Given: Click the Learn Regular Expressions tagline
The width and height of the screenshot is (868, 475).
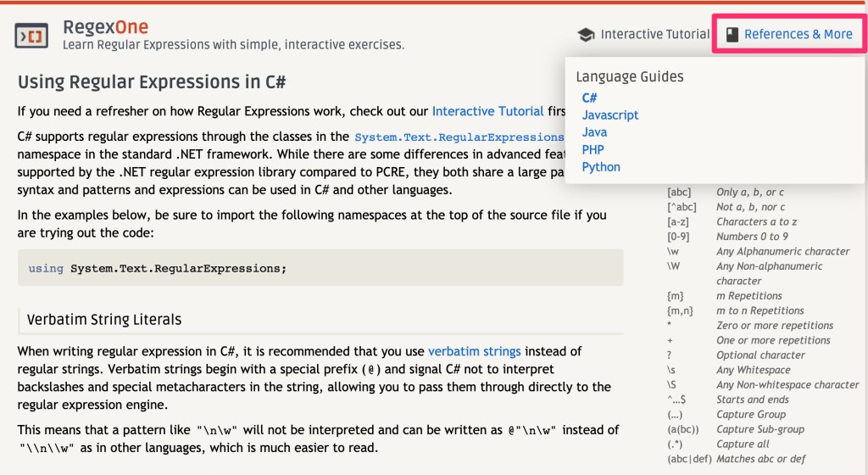Looking at the screenshot, I should 233,44.
